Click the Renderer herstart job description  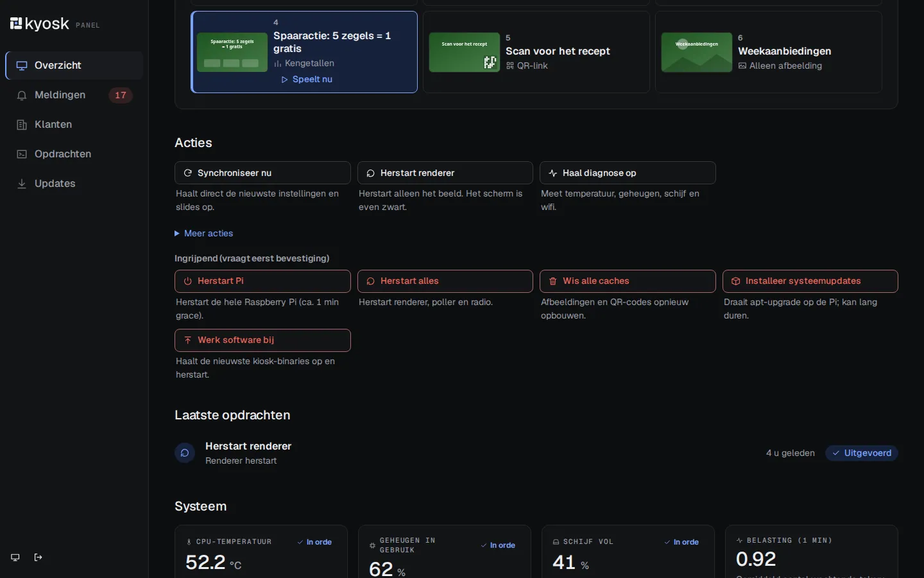pos(241,461)
